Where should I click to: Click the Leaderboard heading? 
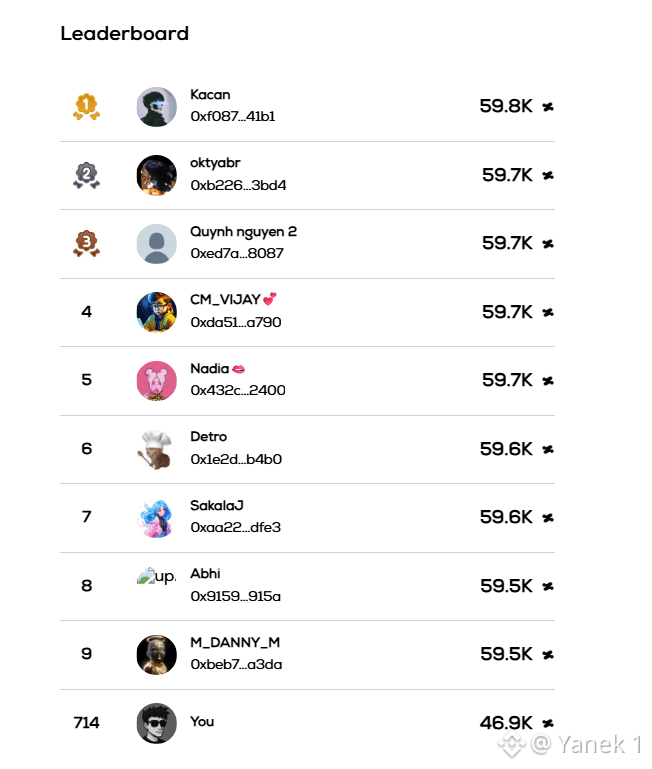click(x=125, y=33)
